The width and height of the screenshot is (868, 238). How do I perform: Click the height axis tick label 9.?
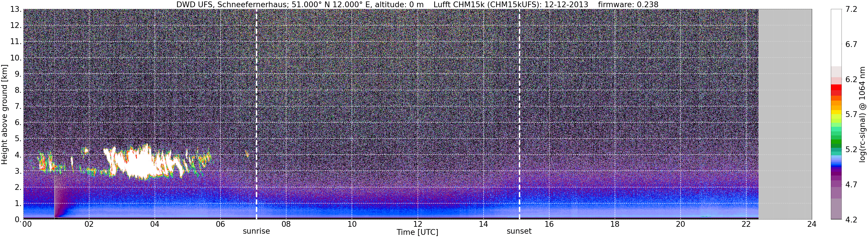coord(18,74)
